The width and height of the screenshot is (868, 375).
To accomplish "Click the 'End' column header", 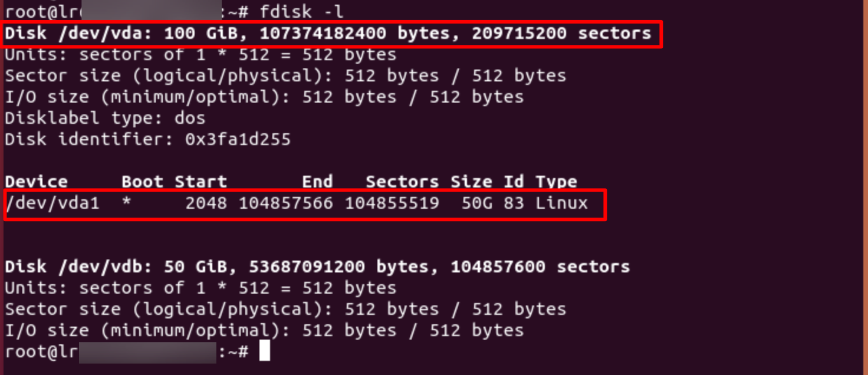I will click(x=317, y=182).
